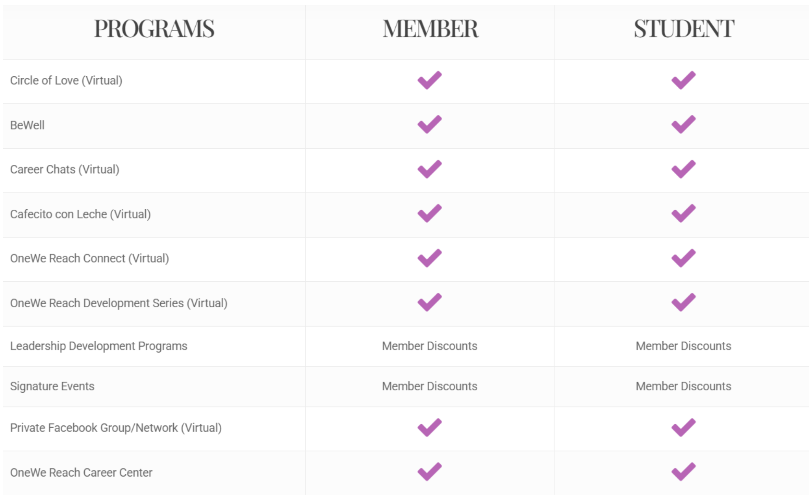Click Member checkmark for OneWe Reach Connect

pos(429,258)
